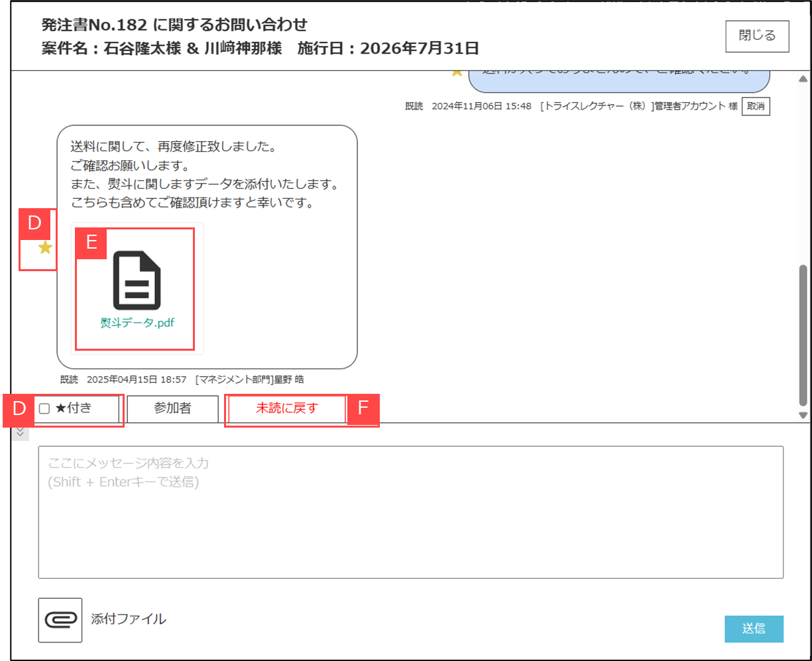The image size is (812, 661).
Task: Click the 添付ファイル label
Action: pyautogui.click(x=129, y=620)
